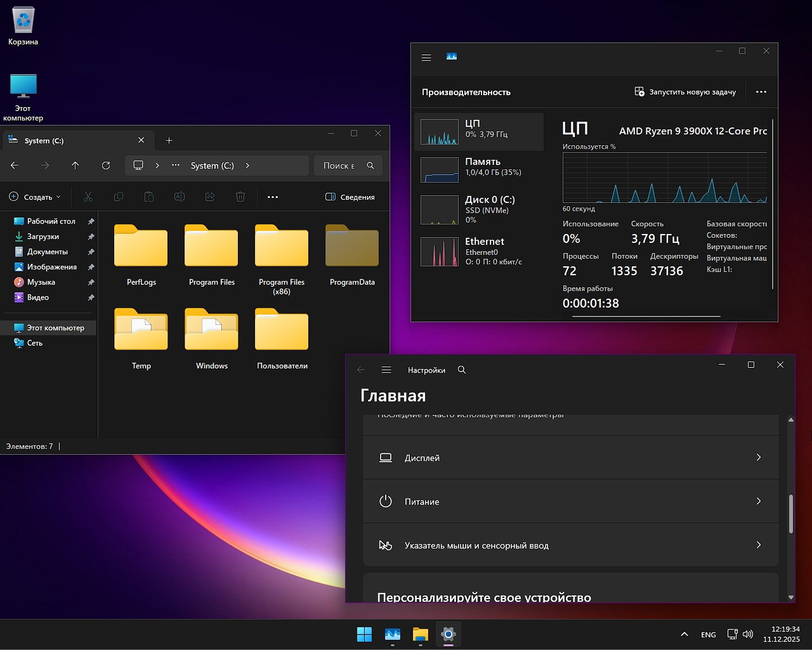This screenshot has width=812, height=650.
Task: Open the Питание settings page
Action: click(x=570, y=501)
